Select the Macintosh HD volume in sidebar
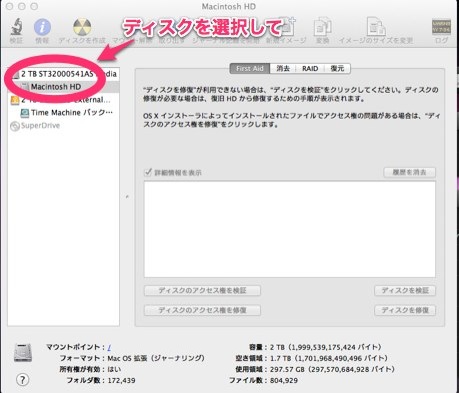Image resolution: width=459 pixels, height=393 pixels. (64, 87)
